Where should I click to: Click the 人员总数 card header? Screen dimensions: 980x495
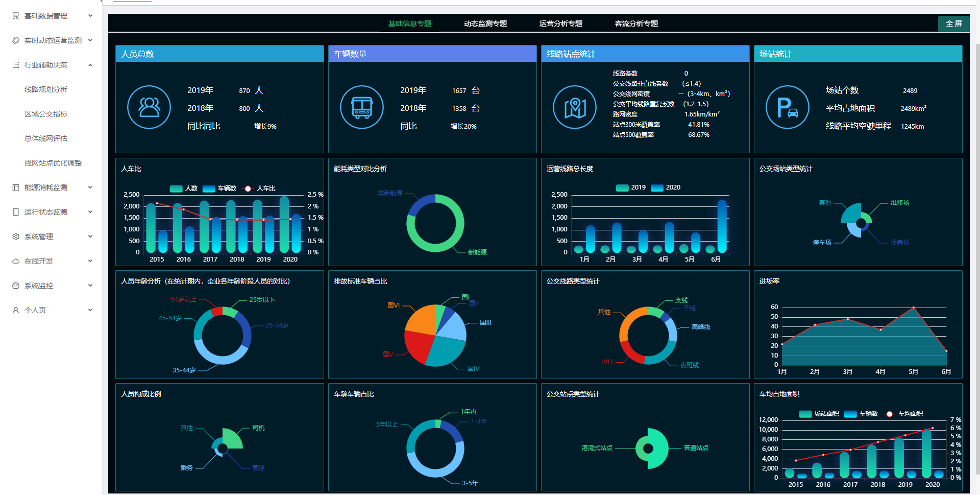219,54
